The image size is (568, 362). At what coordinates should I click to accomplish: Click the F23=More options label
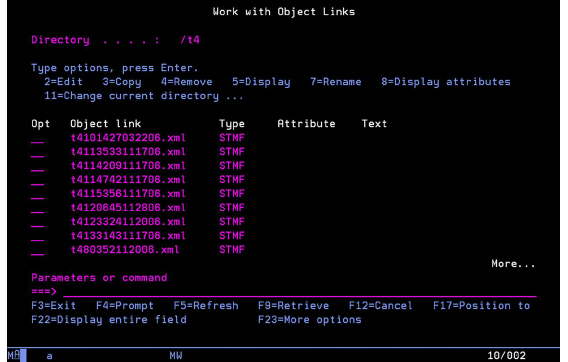[x=310, y=320]
